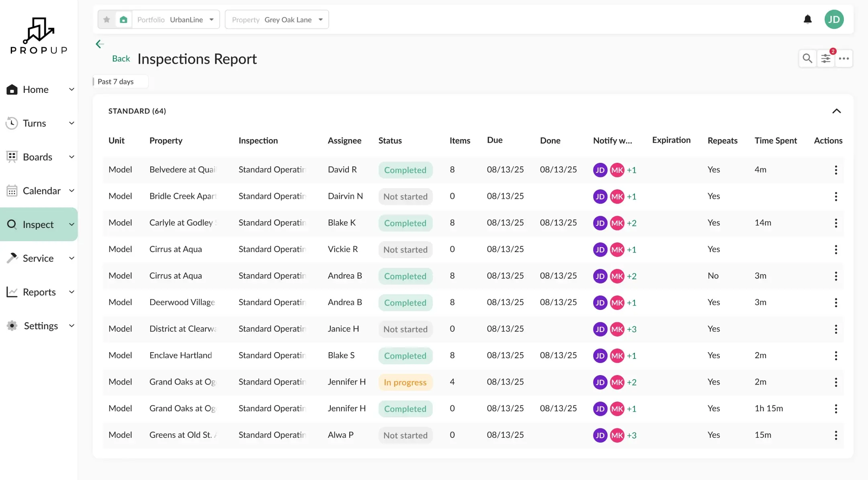Expand the Settings sidebar chevron
This screenshot has height=480, width=868.
click(x=72, y=326)
